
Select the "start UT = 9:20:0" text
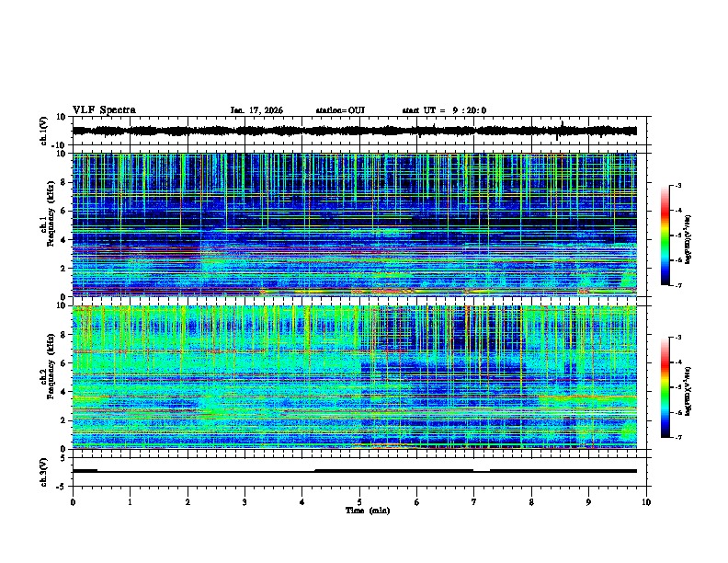pyautogui.click(x=444, y=110)
